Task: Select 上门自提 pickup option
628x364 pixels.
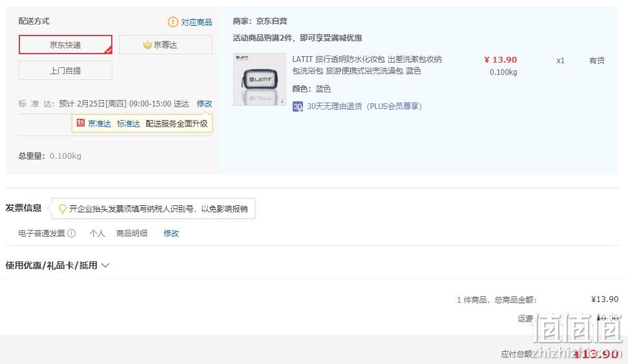Action: click(x=65, y=70)
